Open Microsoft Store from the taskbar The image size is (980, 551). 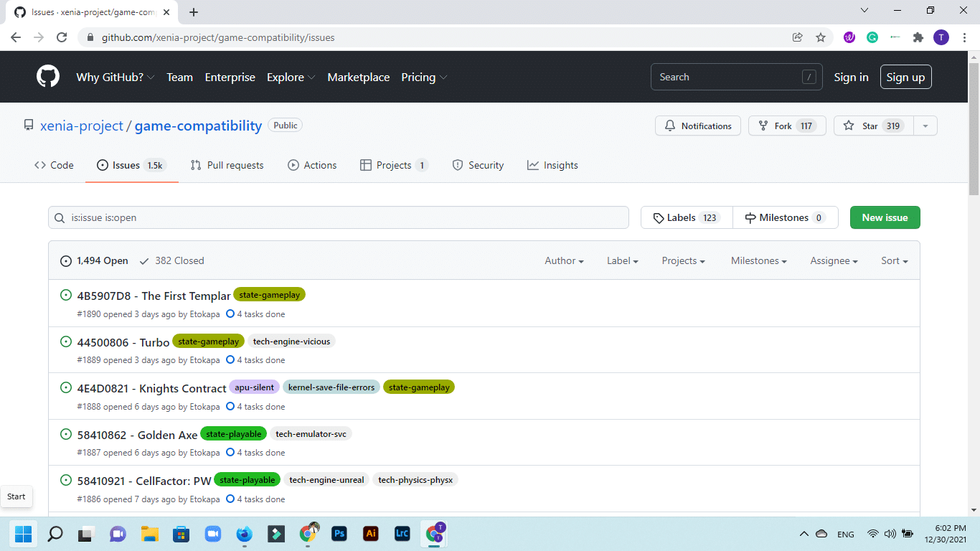pyautogui.click(x=182, y=534)
